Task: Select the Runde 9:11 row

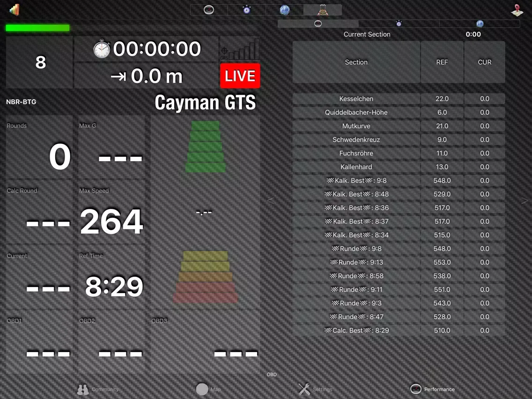Action: pyautogui.click(x=399, y=289)
